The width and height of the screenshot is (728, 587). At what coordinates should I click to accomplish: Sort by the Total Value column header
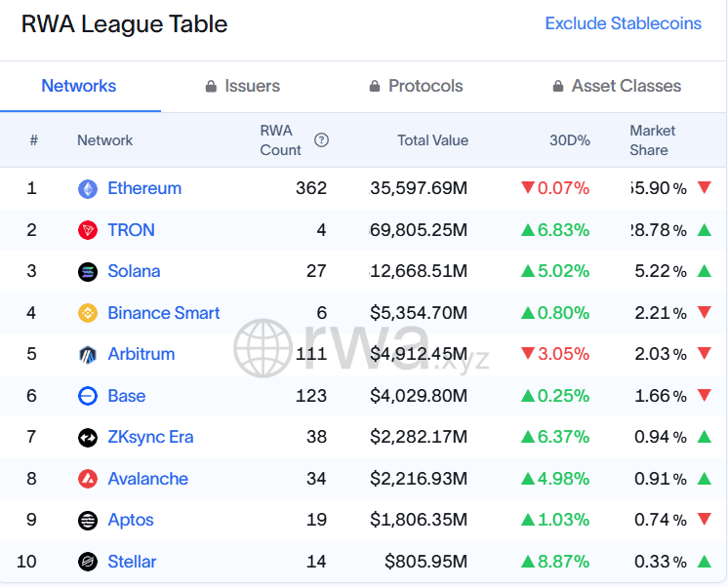point(432,140)
